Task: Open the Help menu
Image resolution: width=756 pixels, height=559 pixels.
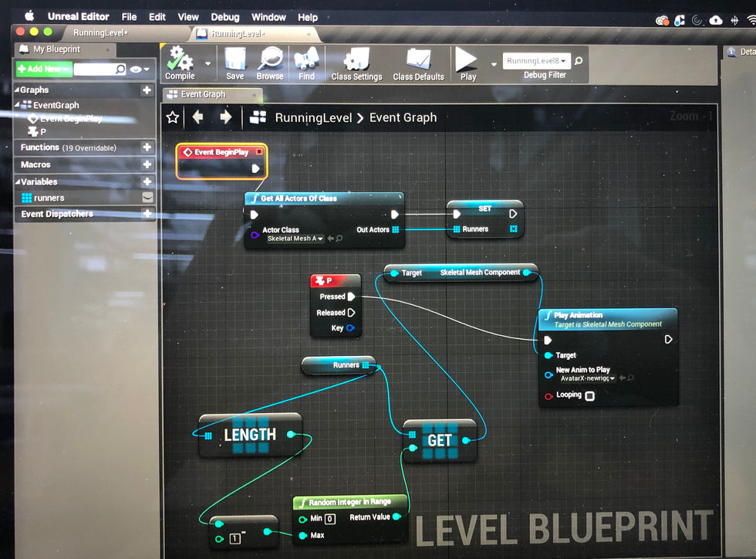Action: point(308,18)
